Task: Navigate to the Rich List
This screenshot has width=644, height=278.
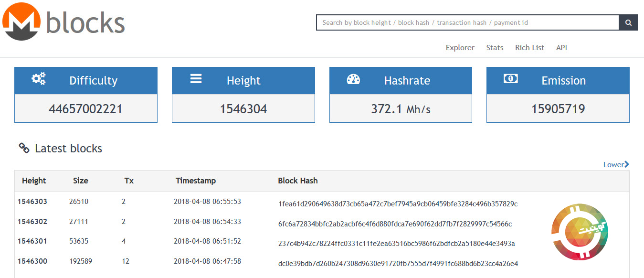Action: coord(529,48)
